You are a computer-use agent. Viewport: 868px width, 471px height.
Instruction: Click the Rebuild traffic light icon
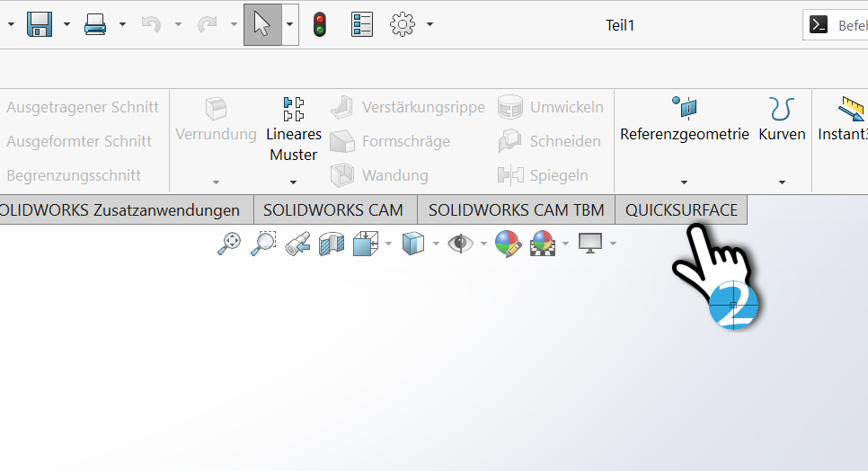pyautogui.click(x=319, y=25)
